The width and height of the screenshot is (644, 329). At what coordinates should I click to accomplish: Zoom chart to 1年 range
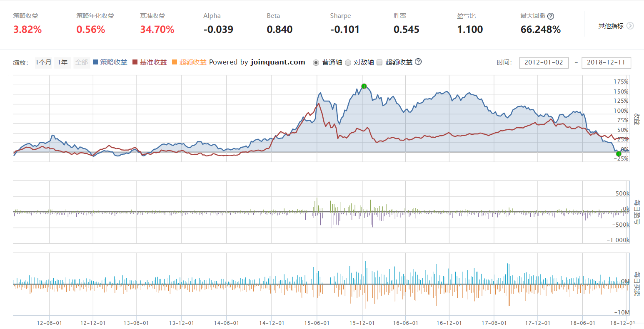tap(62, 62)
